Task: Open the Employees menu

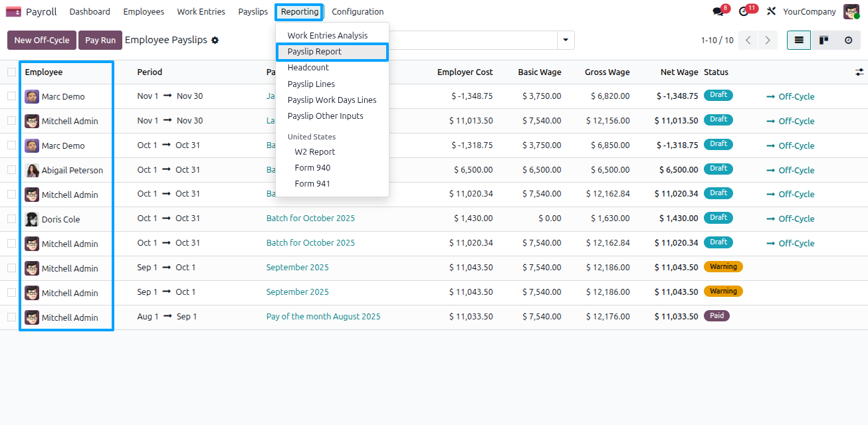Action: 144,11
